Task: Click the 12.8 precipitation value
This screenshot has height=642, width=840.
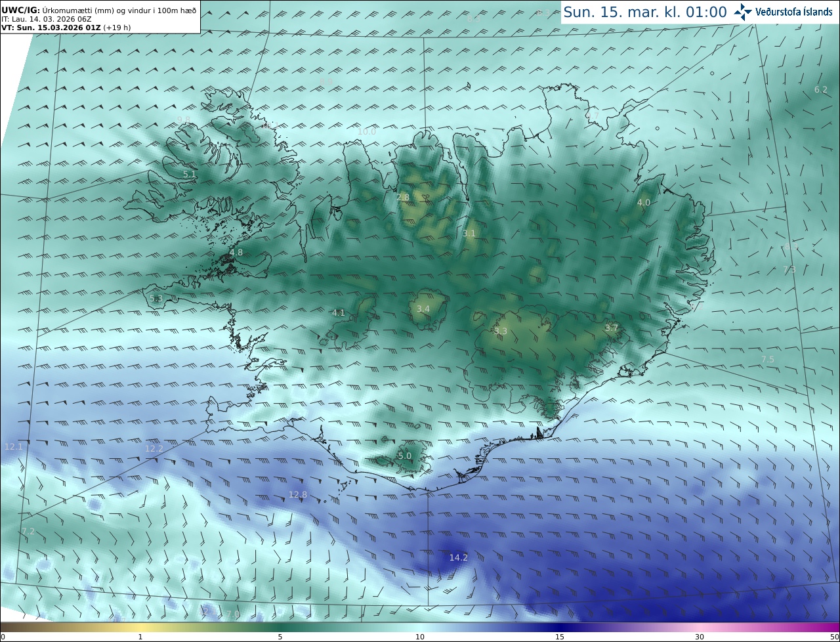Action: pyautogui.click(x=298, y=494)
